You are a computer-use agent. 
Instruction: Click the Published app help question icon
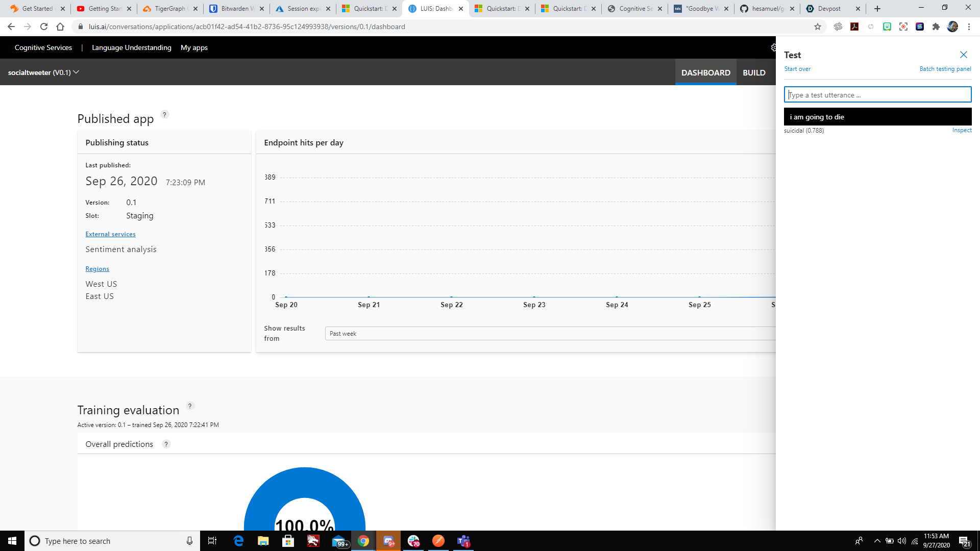tap(164, 115)
